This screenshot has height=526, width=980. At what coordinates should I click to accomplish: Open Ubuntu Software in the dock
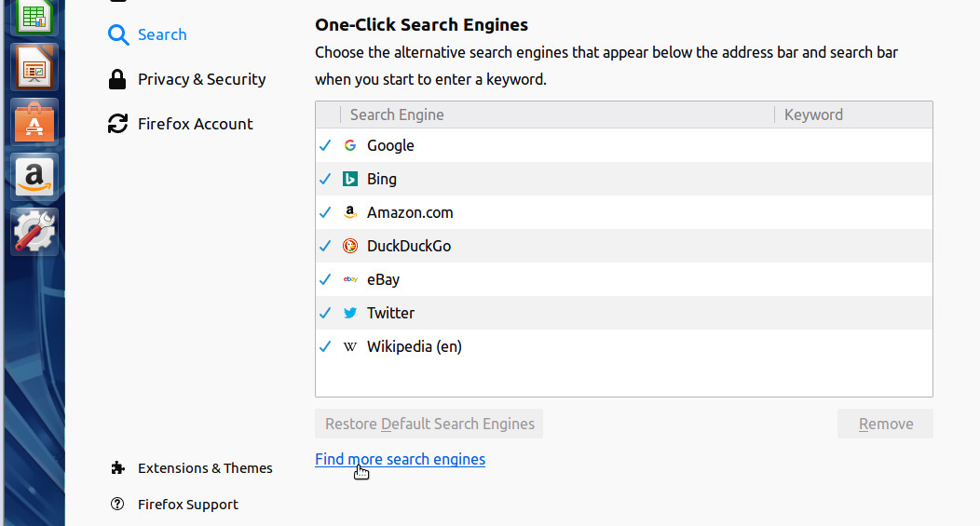[34, 121]
